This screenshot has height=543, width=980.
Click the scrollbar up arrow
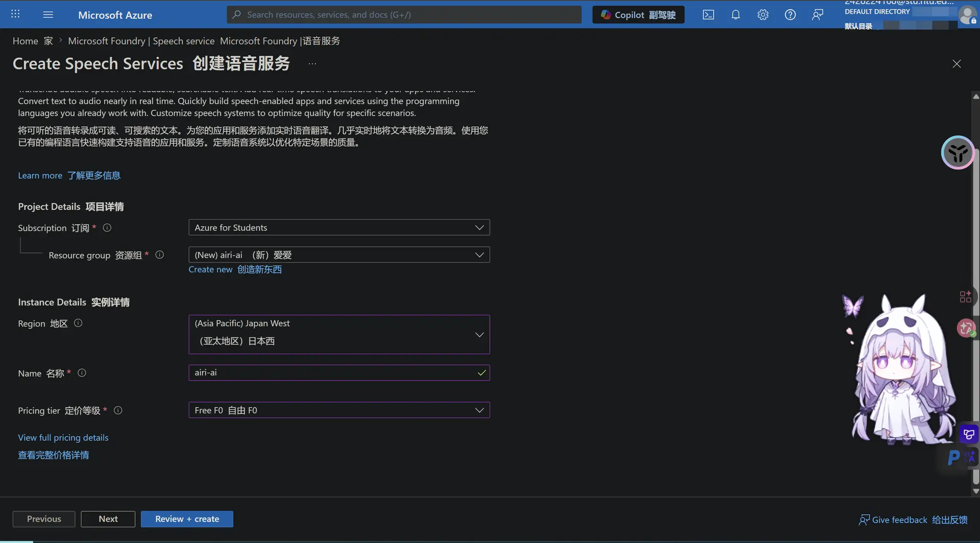[x=976, y=96]
